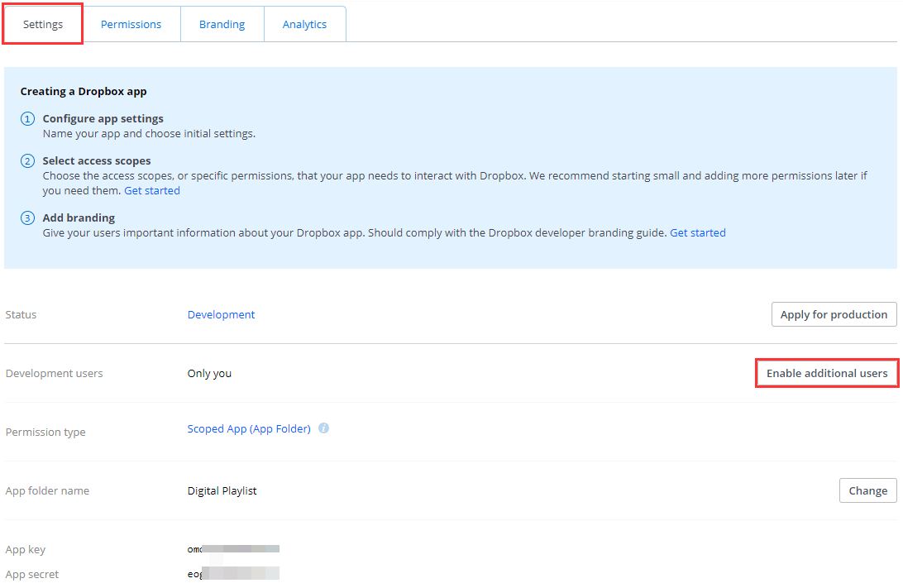This screenshot has height=588, width=903.
Task: Click the 'Permission type' row label
Action: click(45, 432)
